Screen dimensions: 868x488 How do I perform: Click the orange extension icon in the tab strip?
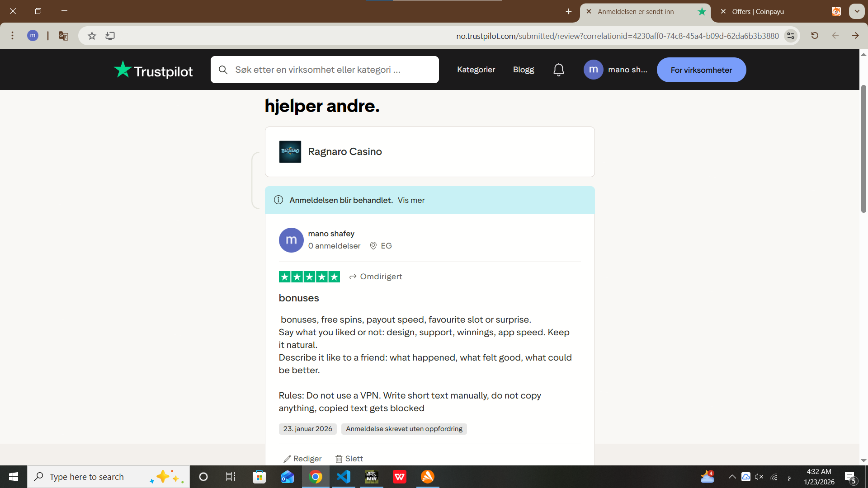pyautogui.click(x=836, y=12)
